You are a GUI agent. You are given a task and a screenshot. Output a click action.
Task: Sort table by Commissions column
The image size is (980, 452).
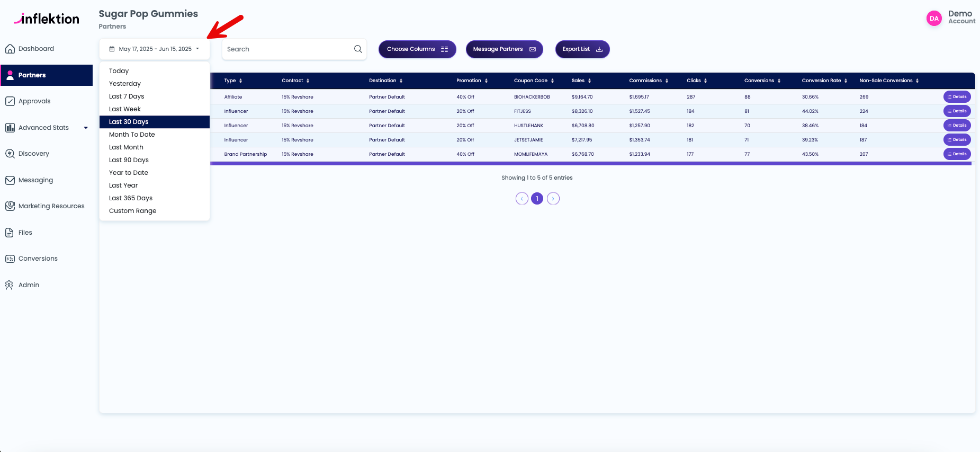pos(649,81)
